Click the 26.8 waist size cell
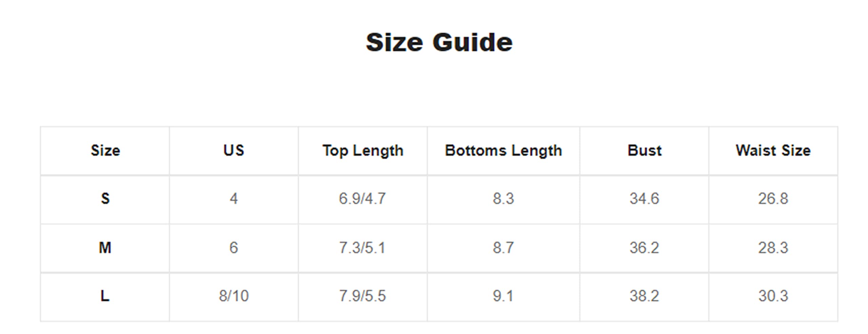 pos(773,199)
